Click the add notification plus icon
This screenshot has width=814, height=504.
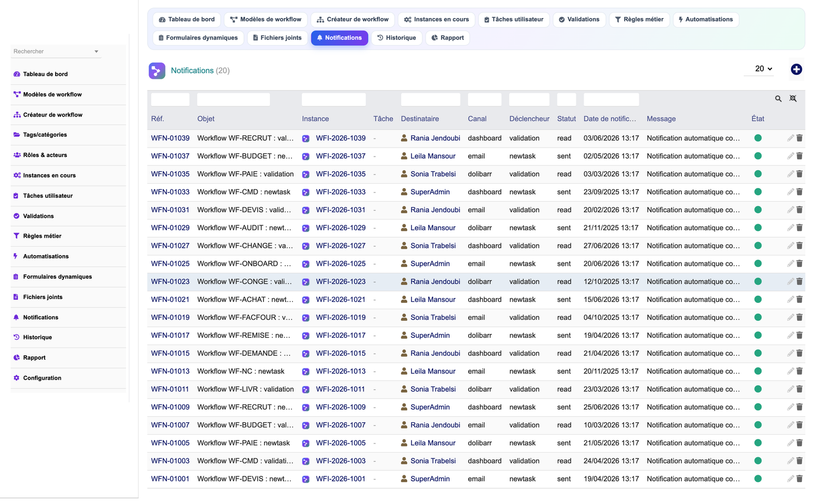coord(796,69)
